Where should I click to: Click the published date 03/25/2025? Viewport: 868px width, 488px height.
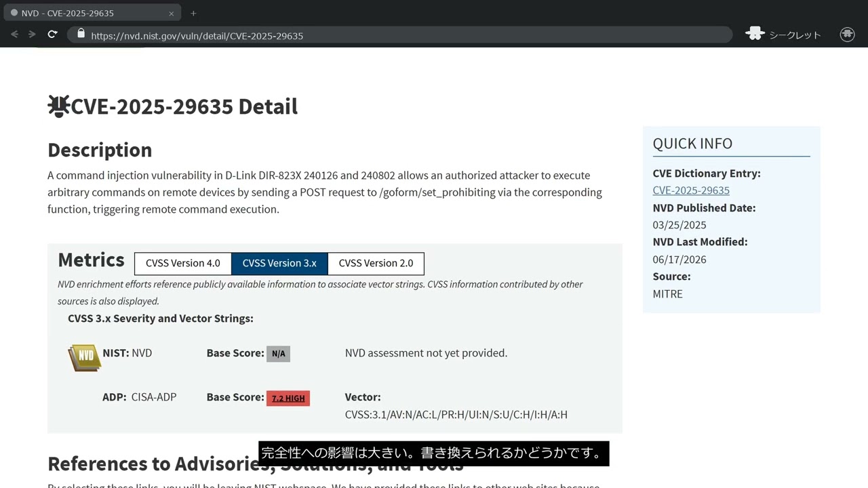(x=679, y=225)
